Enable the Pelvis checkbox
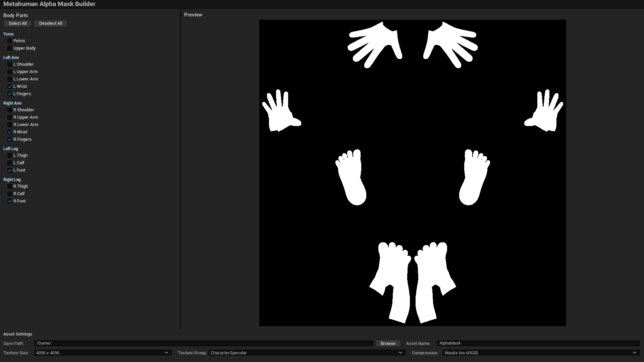The image size is (644, 362). click(x=10, y=41)
